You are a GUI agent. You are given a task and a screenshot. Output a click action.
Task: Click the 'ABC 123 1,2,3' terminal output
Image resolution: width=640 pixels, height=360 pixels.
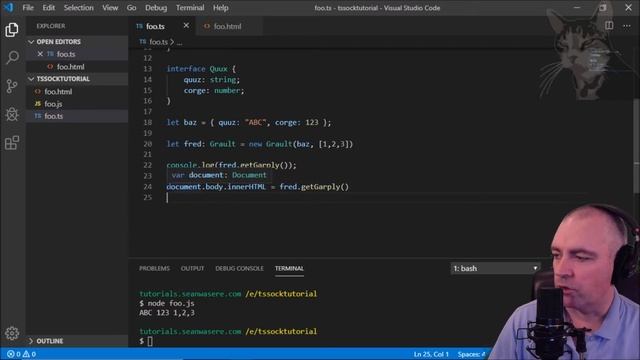pyautogui.click(x=167, y=313)
